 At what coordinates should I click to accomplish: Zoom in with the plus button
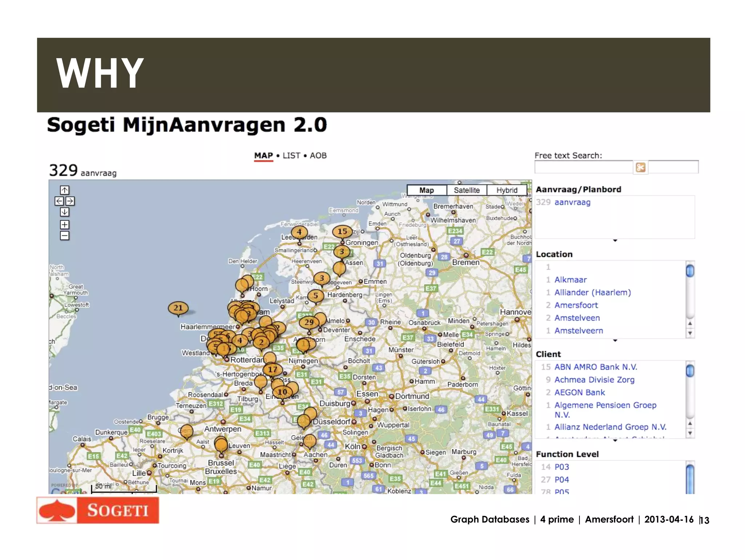point(65,225)
